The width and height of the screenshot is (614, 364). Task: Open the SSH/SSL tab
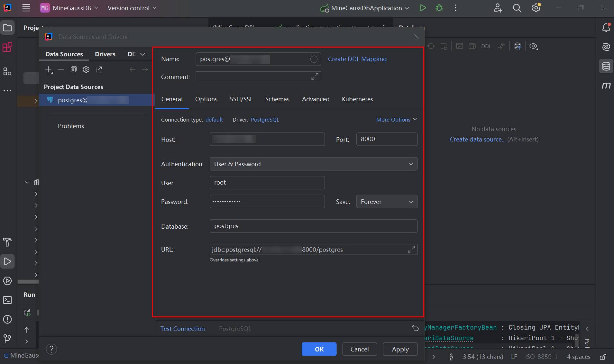(241, 99)
